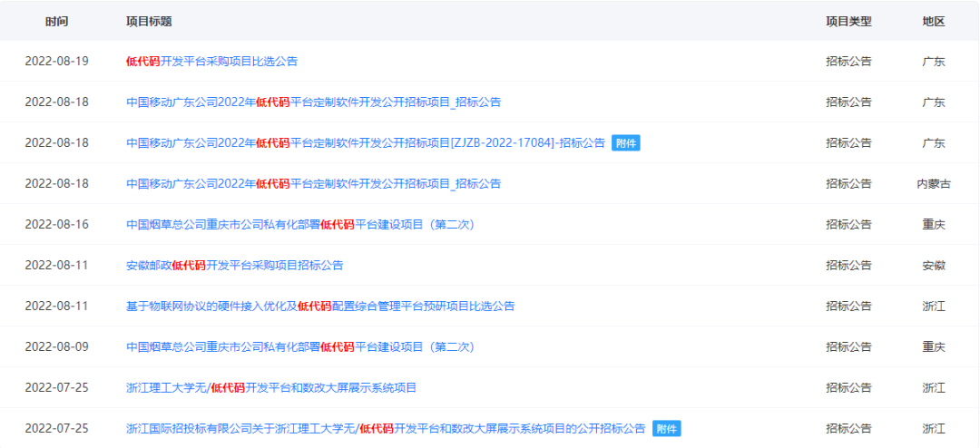Select date cell 2022-08-16
The width and height of the screenshot is (980, 448).
coord(56,224)
